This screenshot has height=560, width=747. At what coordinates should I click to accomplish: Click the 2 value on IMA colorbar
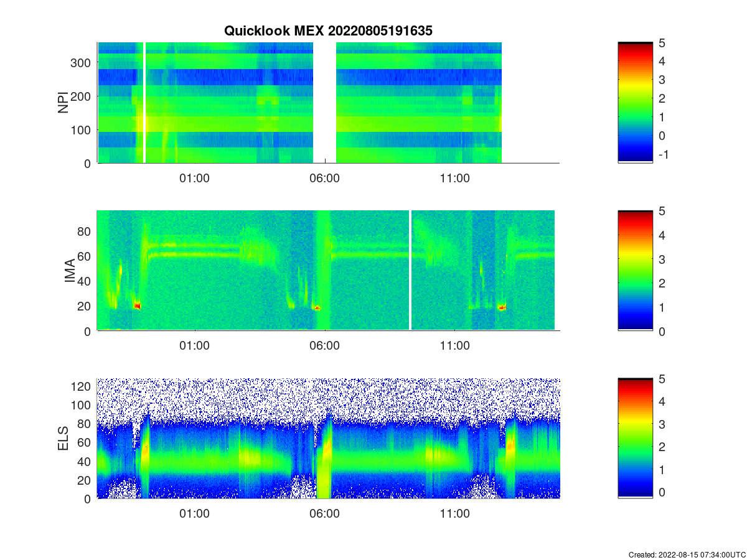point(662,283)
